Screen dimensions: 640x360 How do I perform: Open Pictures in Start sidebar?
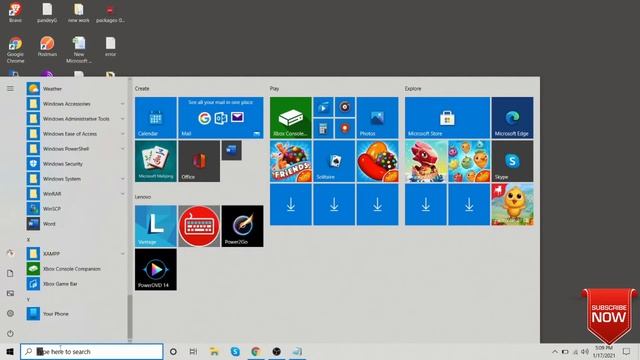(10, 293)
